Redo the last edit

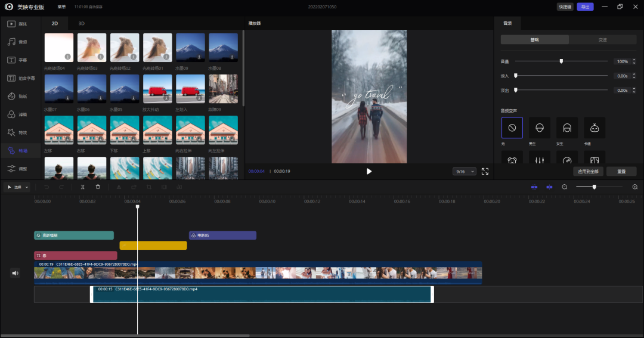[x=61, y=187]
